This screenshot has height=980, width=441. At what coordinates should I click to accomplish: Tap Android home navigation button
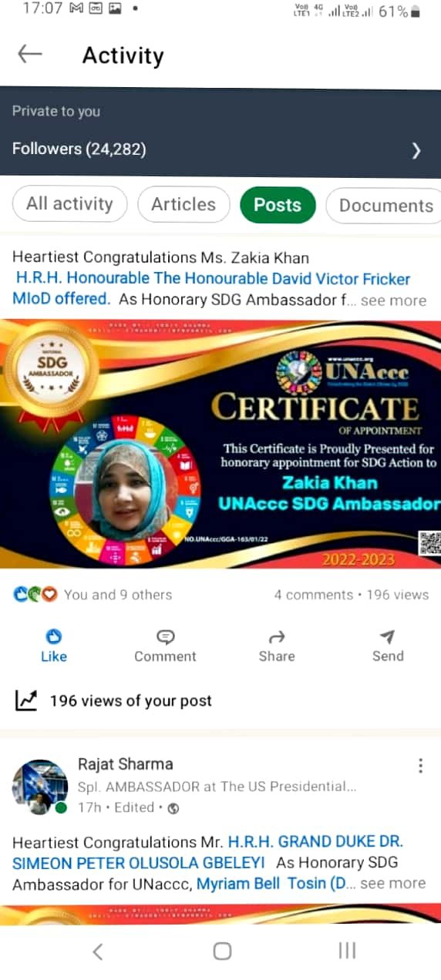pos(222,951)
